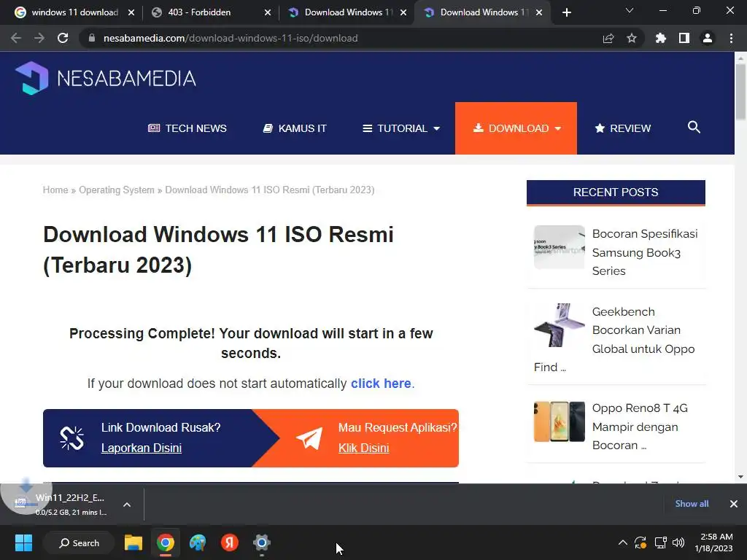Expand the TUTORIAL dropdown menu
The width and height of the screenshot is (747, 560).
pyautogui.click(x=401, y=128)
